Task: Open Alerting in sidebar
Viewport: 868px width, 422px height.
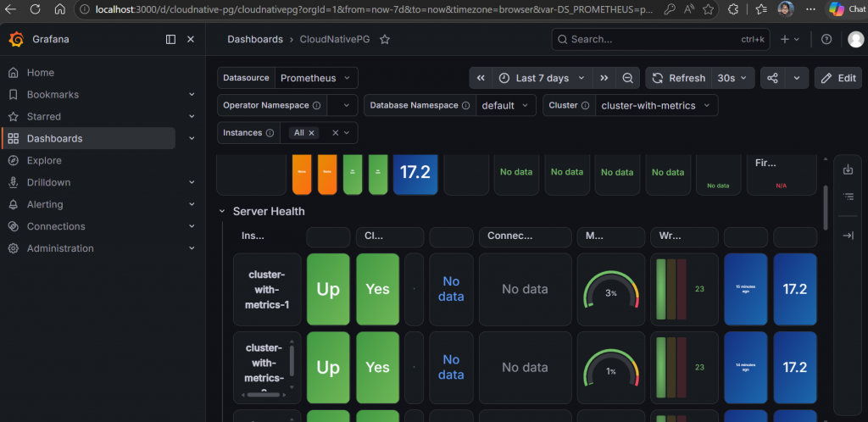Action: 45,204
